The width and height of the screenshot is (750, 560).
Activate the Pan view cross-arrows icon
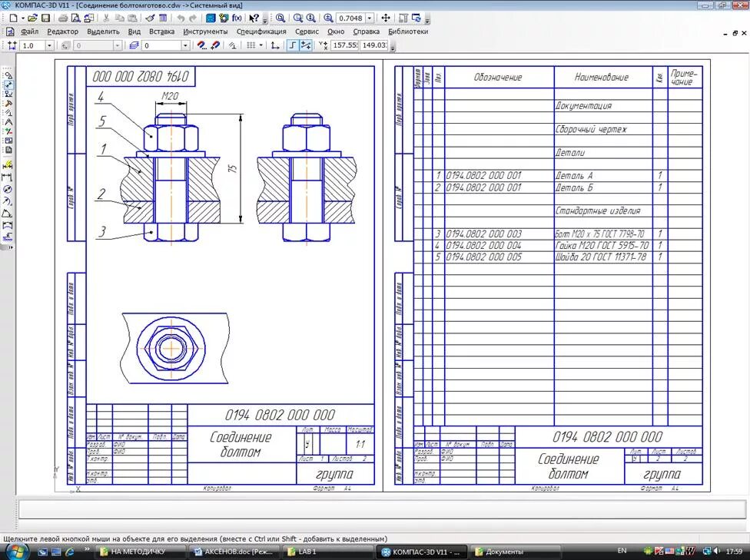(386, 18)
